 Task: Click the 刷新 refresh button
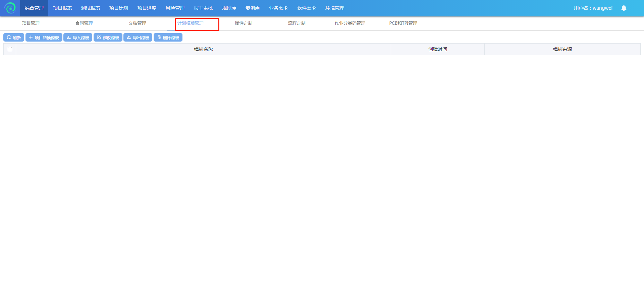point(14,38)
